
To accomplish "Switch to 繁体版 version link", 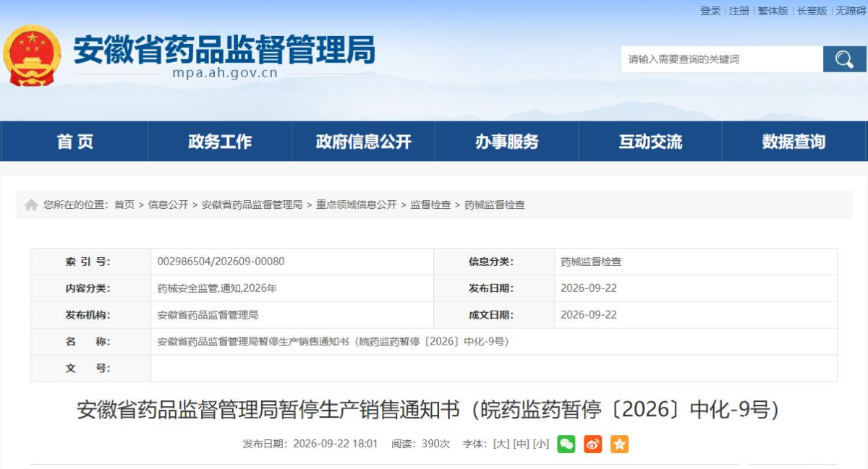I will 773,11.
